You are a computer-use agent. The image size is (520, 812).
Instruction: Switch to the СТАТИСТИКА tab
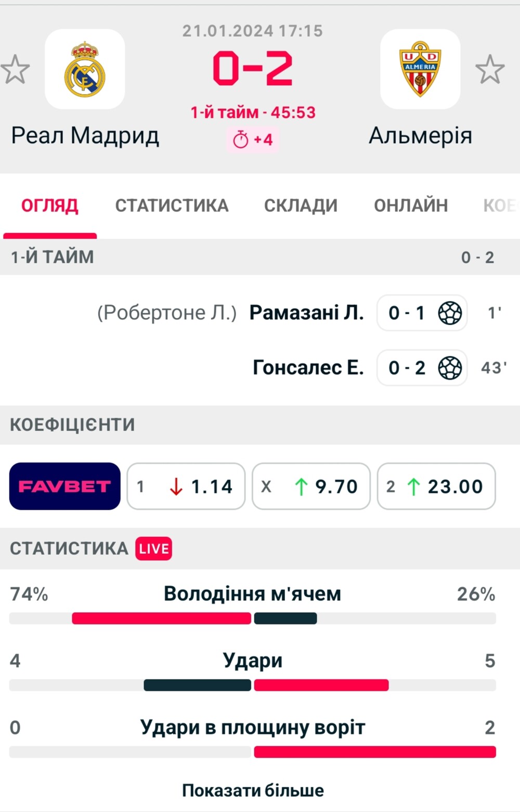[x=172, y=205]
